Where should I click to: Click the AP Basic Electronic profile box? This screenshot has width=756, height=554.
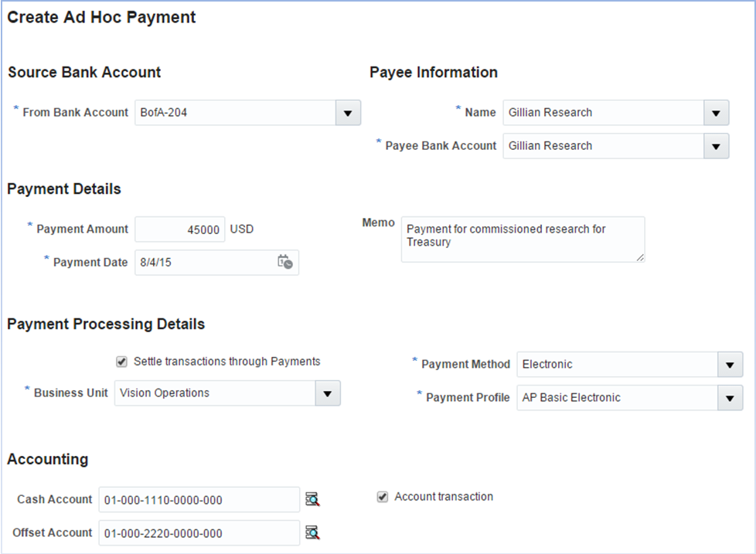616,398
